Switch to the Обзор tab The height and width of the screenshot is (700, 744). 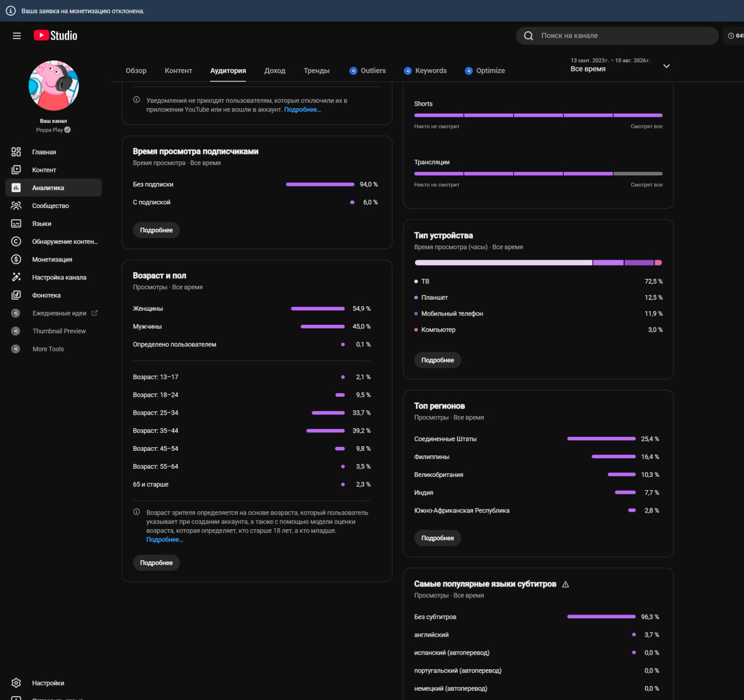[136, 70]
